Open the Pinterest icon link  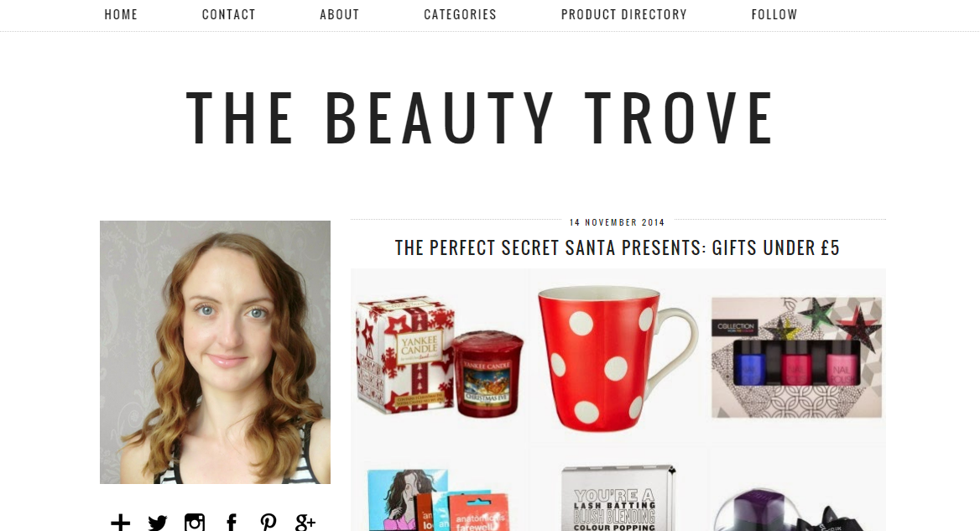pos(268,523)
